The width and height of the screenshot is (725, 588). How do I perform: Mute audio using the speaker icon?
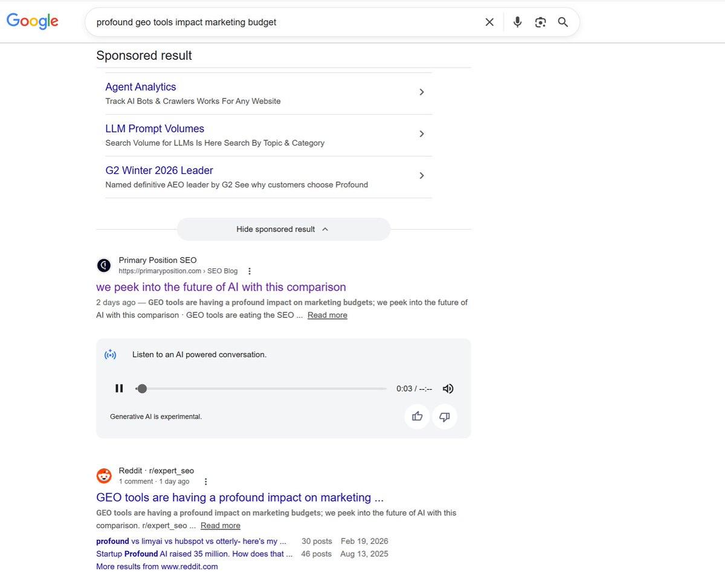pos(448,389)
